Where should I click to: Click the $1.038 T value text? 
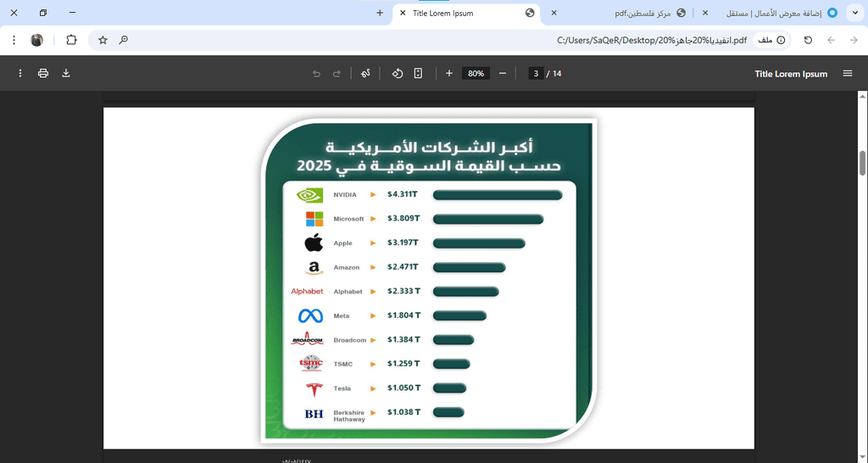point(403,412)
